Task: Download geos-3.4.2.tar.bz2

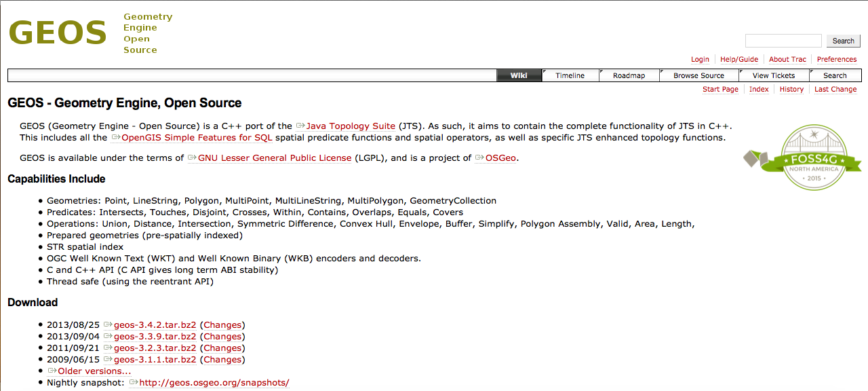Action: (149, 325)
